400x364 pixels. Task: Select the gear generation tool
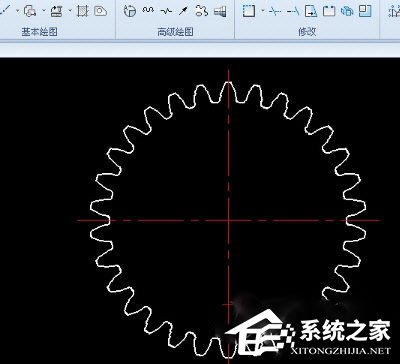click(x=202, y=11)
